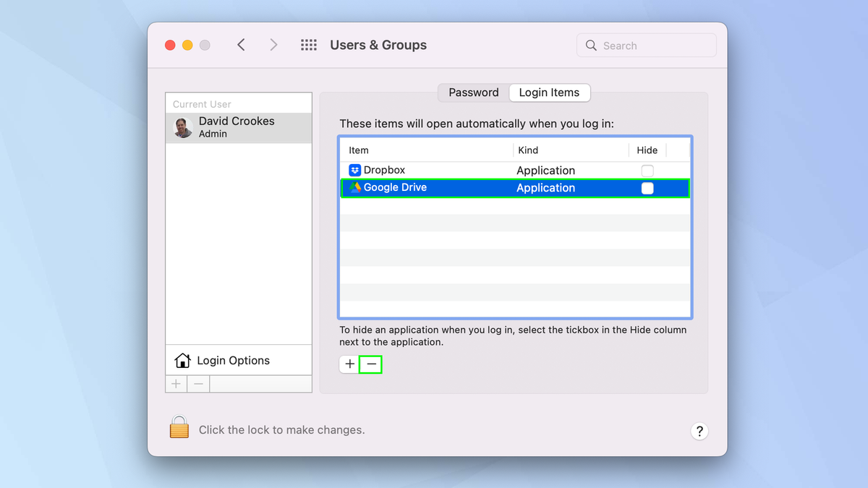Remove the selected login item with the minus button
The width and height of the screenshot is (868, 488).
point(370,364)
